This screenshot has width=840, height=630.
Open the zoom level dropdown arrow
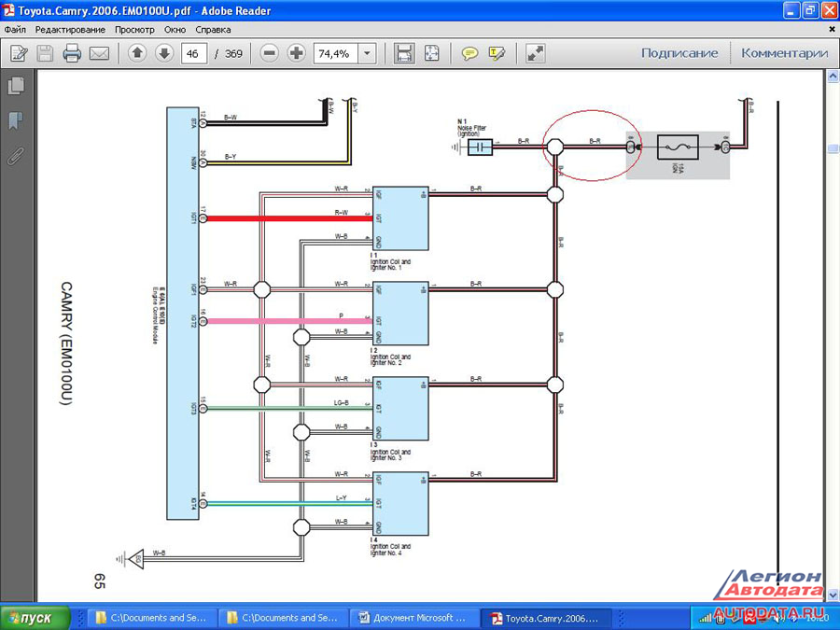click(367, 53)
